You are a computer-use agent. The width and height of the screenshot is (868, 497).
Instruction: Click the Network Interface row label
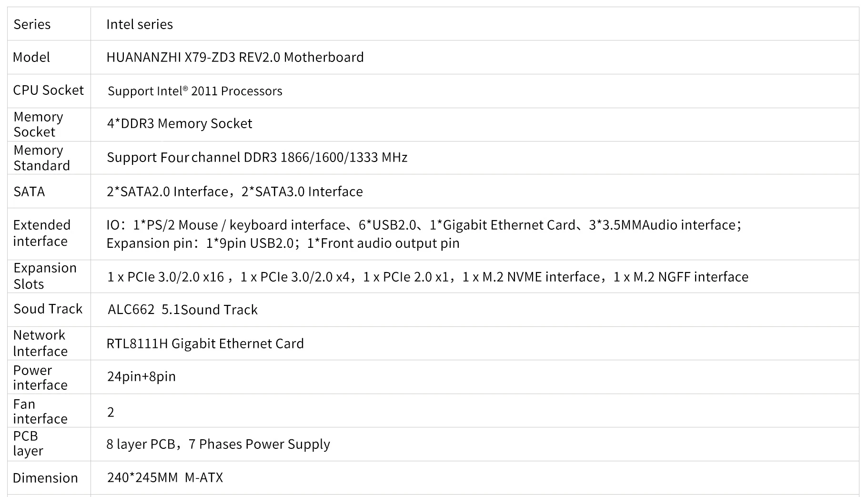[40, 343]
